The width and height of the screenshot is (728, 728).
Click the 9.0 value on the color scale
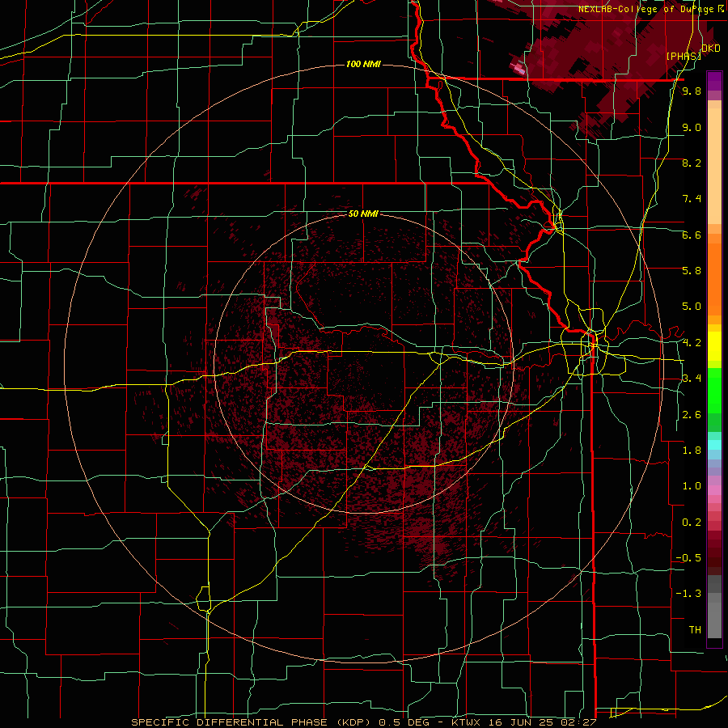click(x=692, y=127)
